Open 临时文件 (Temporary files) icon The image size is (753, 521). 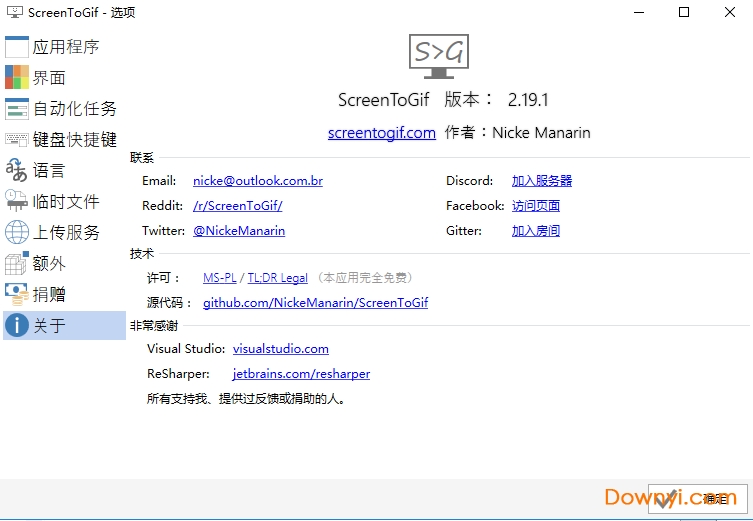[17, 201]
